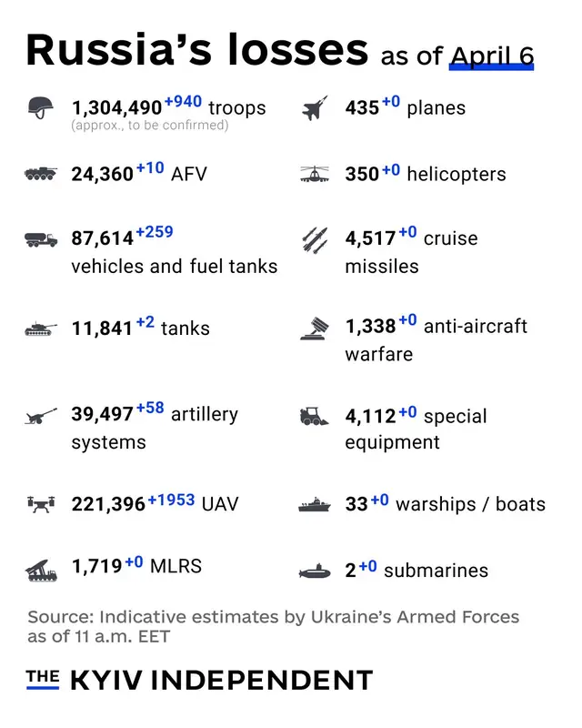Click the armored fighting vehicle icon
This screenshot has height=728, width=582.
click(x=41, y=173)
